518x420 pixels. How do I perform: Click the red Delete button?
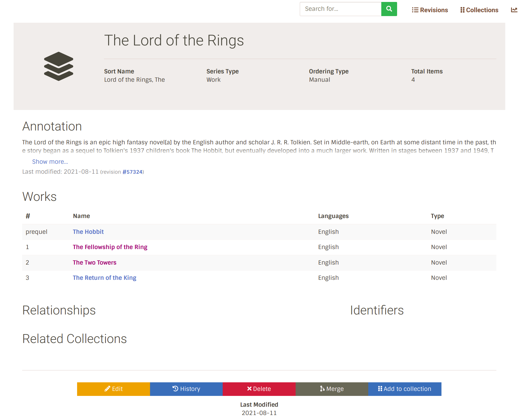click(x=259, y=389)
